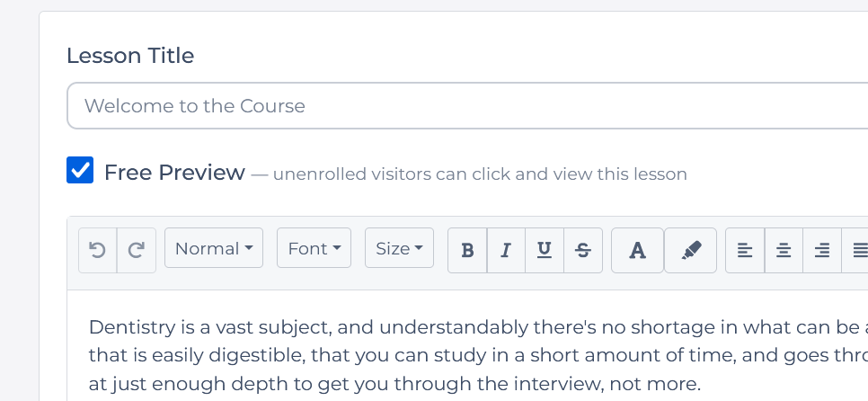Align text to the right

click(821, 249)
